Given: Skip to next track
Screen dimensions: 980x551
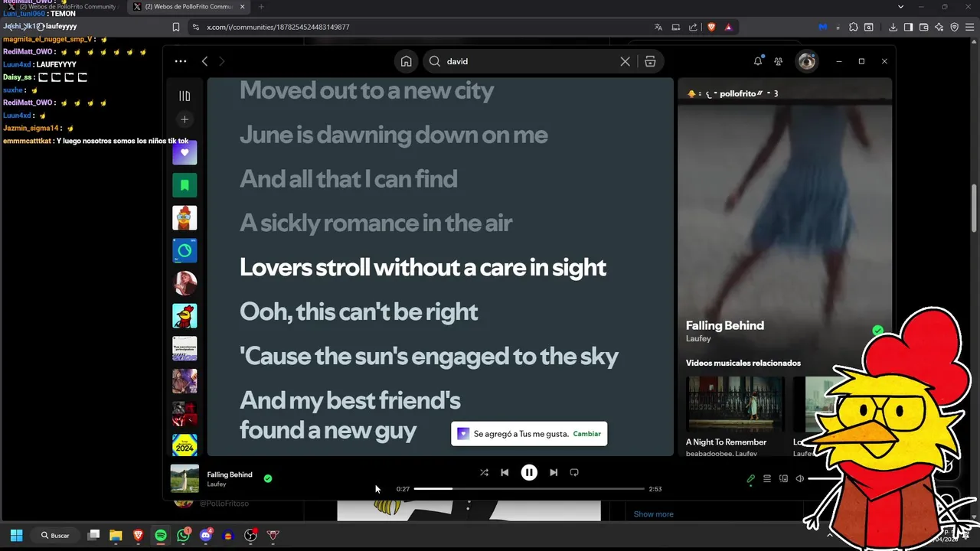Looking at the screenshot, I should pyautogui.click(x=554, y=472).
